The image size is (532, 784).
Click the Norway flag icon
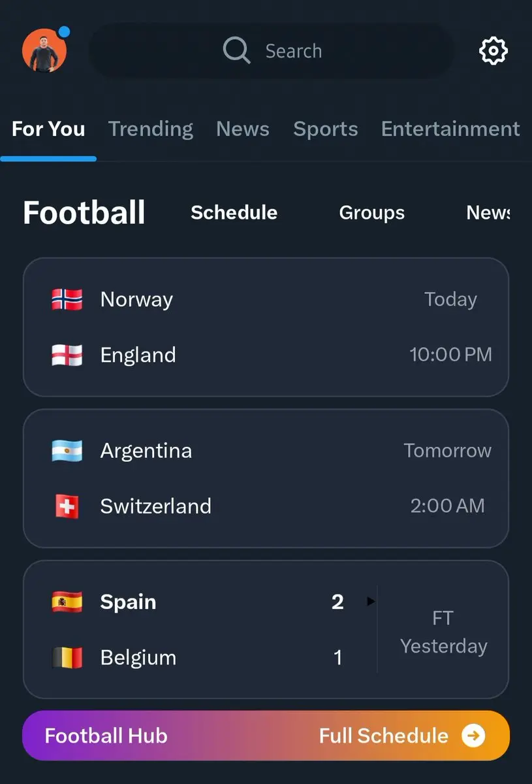(x=67, y=299)
